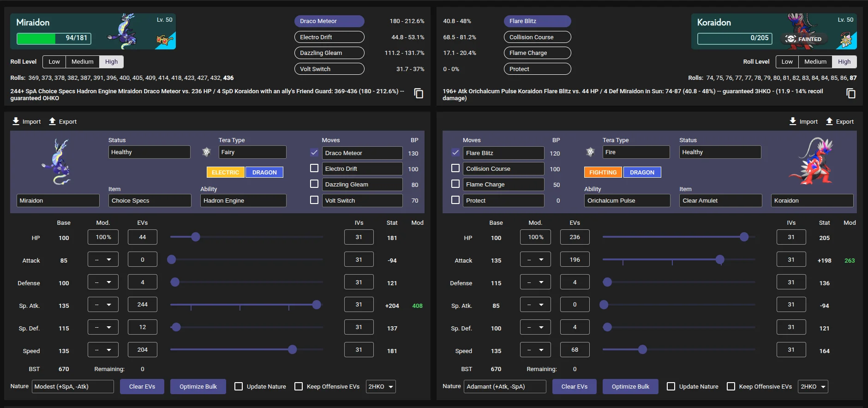
Task: Click Miraidon's Import download icon
Action: 16,121
